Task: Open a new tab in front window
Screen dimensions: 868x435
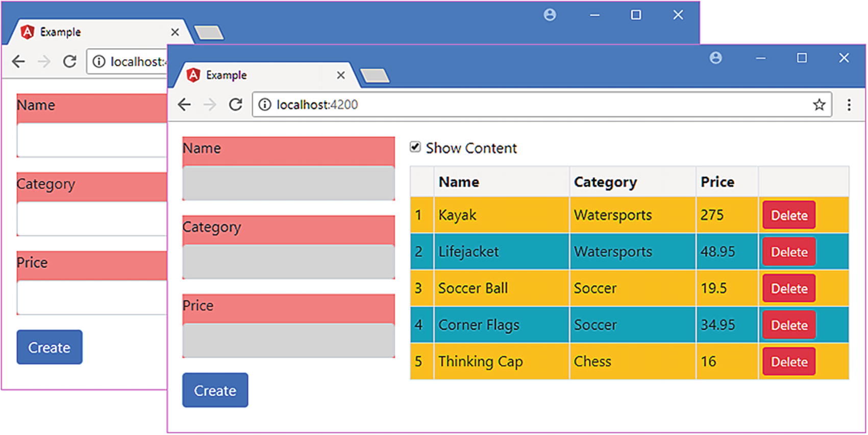Action: point(375,76)
